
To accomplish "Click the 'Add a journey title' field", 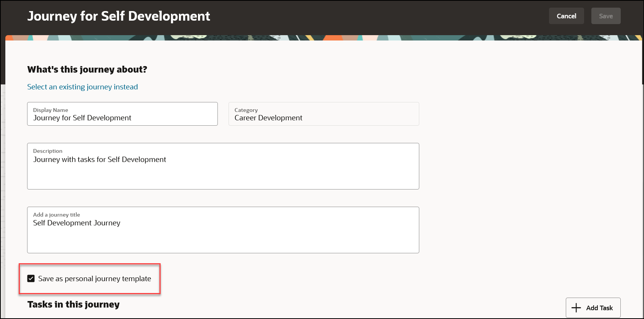I will (223, 230).
